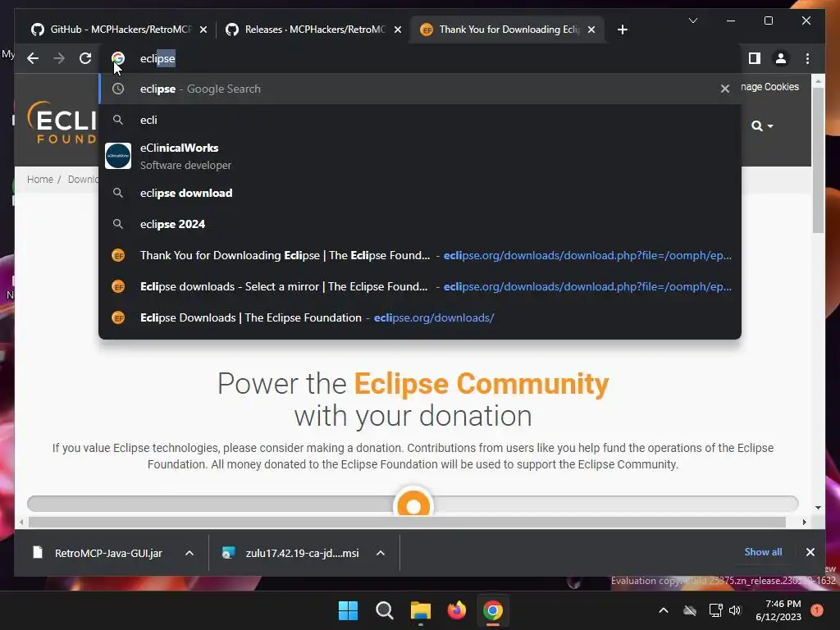Click the vertical page scrollbar thumb
The height and width of the screenshot is (630, 840).
[x=818, y=159]
